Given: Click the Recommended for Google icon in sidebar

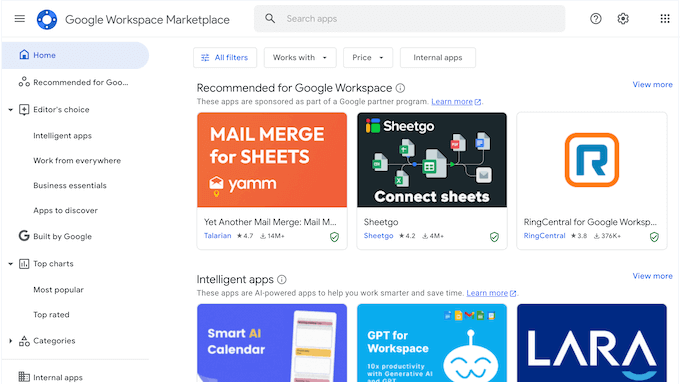Looking at the screenshot, I should (x=24, y=82).
